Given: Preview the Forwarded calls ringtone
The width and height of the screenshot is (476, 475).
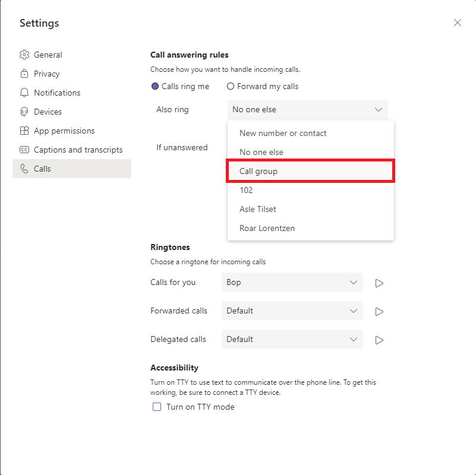Looking at the screenshot, I should coord(379,311).
